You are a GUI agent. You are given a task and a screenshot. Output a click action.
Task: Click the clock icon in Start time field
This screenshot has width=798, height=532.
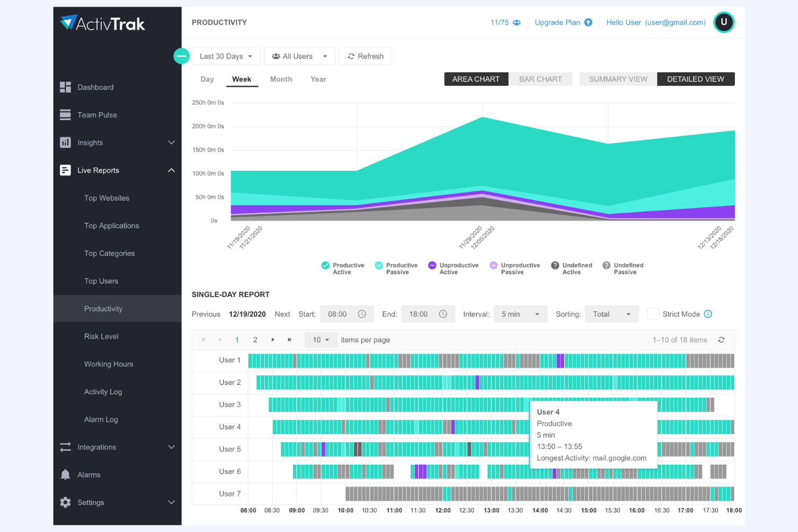click(362, 314)
